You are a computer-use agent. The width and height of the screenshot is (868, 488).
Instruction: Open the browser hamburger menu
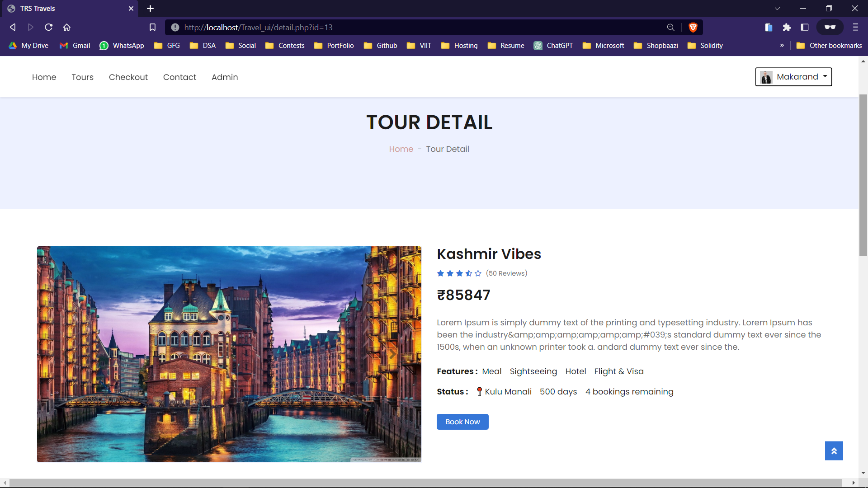pyautogui.click(x=855, y=27)
